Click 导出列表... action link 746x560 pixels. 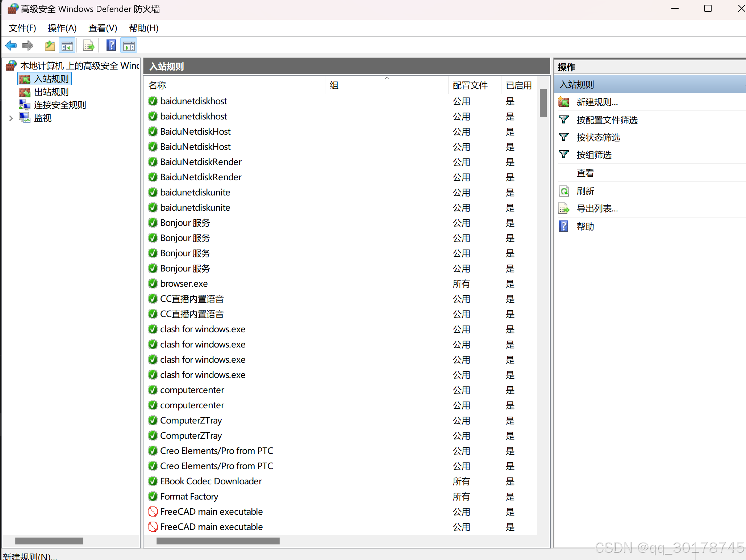pyautogui.click(x=597, y=209)
